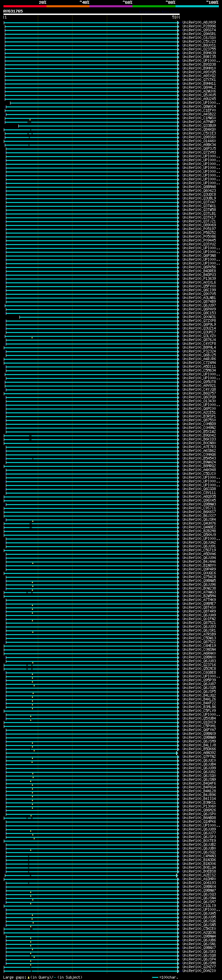
Task: Select hit label UniRef100_B1N8Y0
Action: (199, 565)
